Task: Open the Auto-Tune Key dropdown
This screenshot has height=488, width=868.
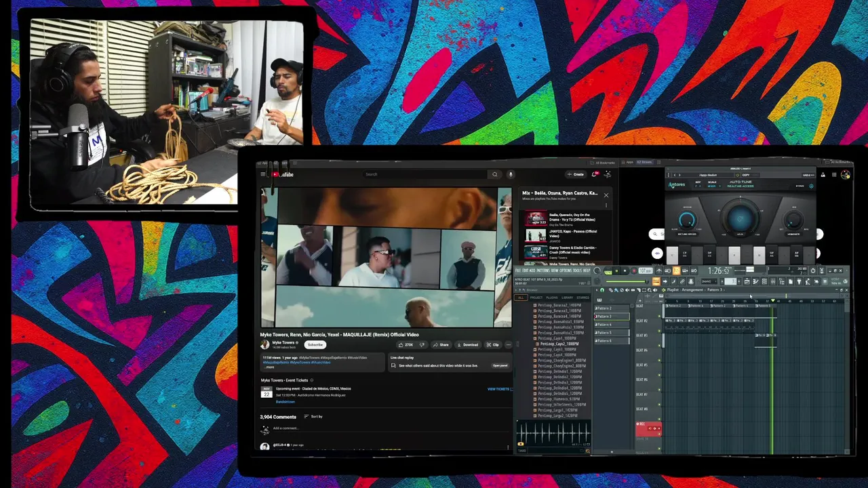Action: click(x=698, y=186)
